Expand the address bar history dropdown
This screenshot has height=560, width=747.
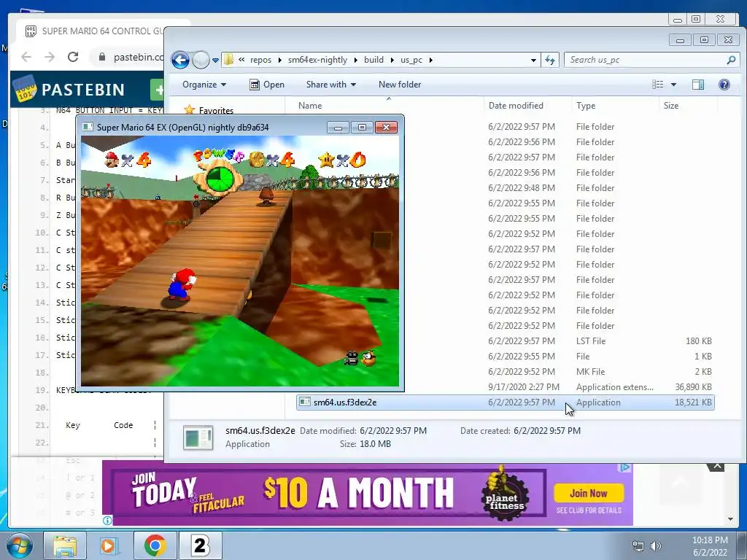click(x=533, y=61)
